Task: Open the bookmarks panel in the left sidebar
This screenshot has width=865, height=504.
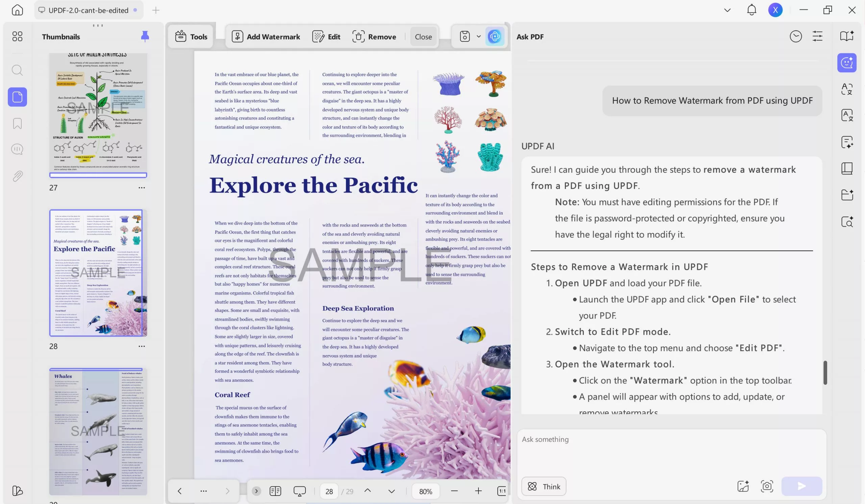Action: click(17, 124)
